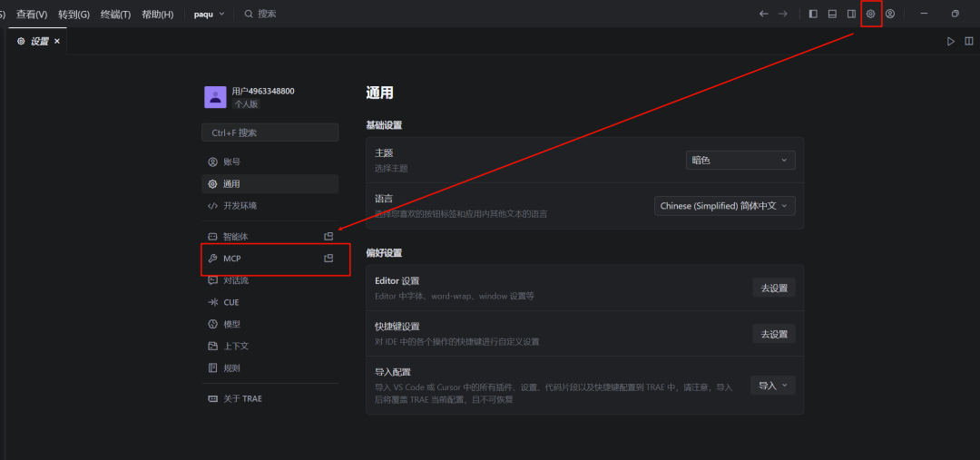
Task: Focus the Ctrl+F 搜索 settings search field
Action: click(x=270, y=132)
